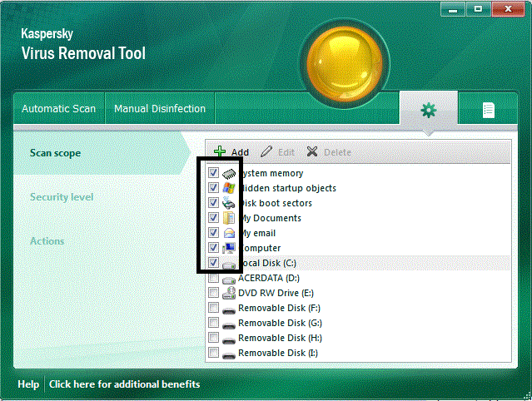Check the Removable Disk (G:) checkbox
This screenshot has height=401, width=532.
point(213,322)
